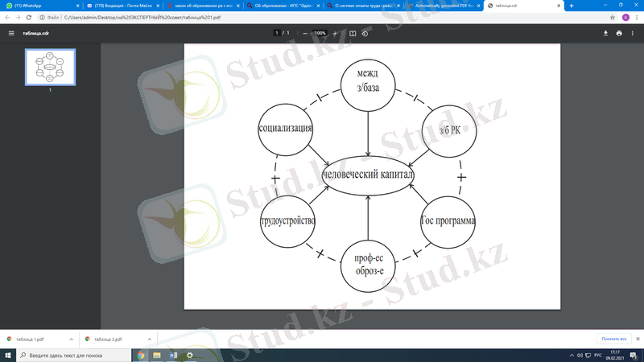Open Chrome from the taskbar
This screenshot has width=644, height=362.
point(140,356)
